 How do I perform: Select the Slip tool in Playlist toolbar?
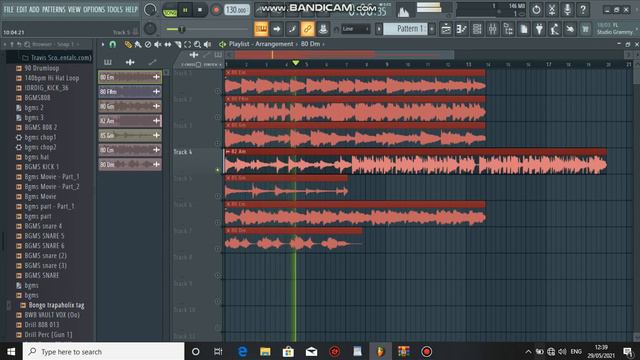[168, 44]
